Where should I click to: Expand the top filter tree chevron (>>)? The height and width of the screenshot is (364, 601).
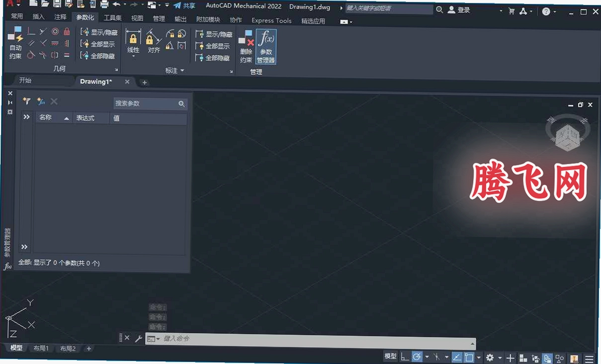tap(26, 117)
